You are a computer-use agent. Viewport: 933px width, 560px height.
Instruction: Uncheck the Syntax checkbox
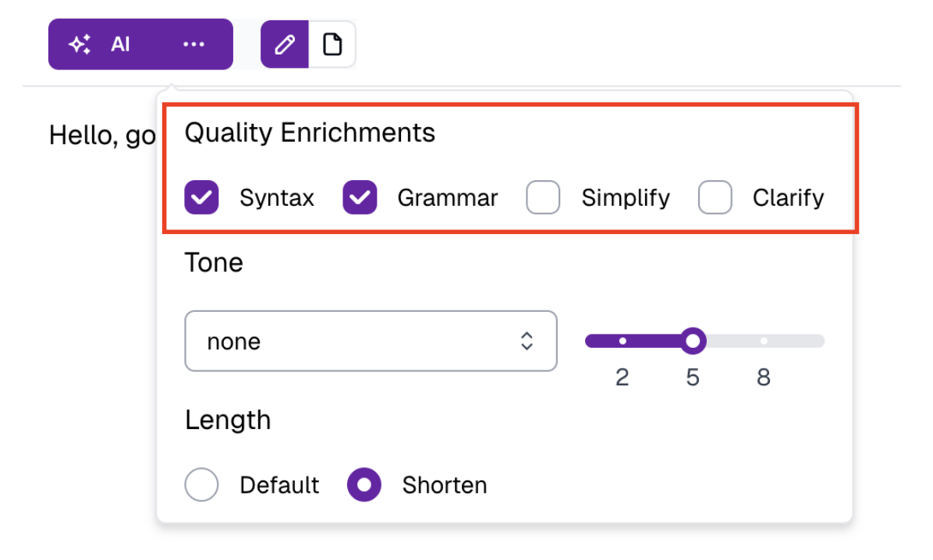201,197
